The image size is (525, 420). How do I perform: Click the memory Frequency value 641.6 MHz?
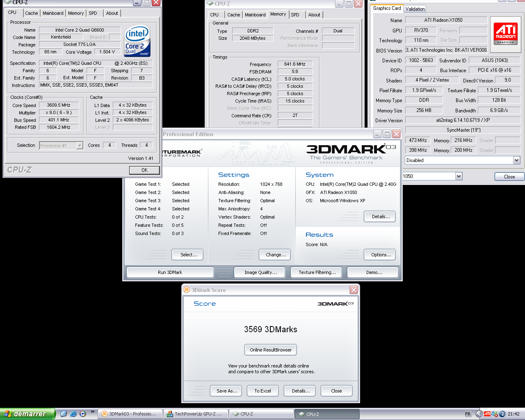pyautogui.click(x=295, y=64)
